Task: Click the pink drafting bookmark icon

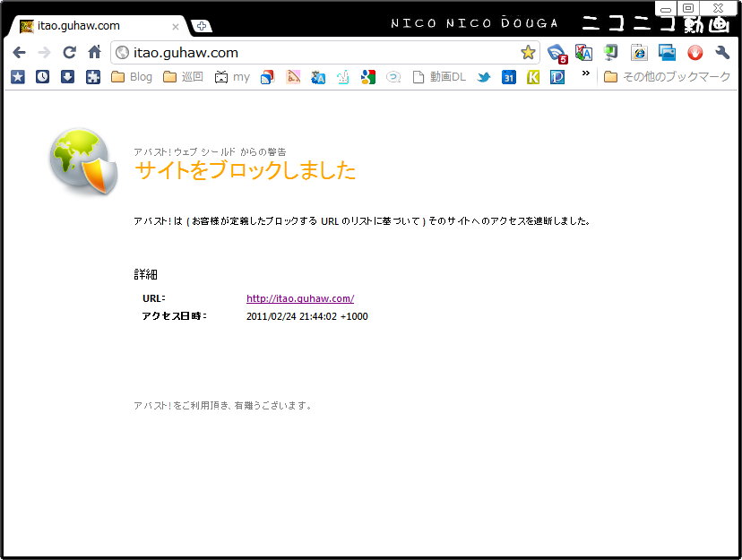Action: [x=293, y=77]
